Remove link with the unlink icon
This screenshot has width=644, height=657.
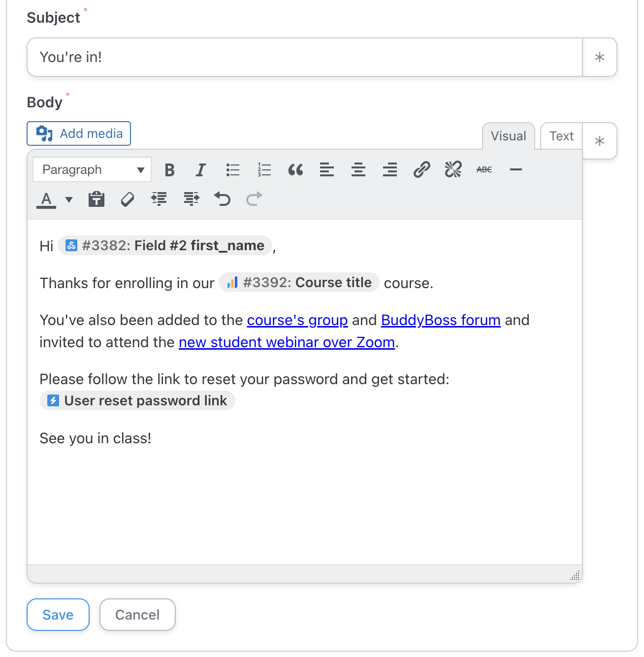pyautogui.click(x=453, y=170)
